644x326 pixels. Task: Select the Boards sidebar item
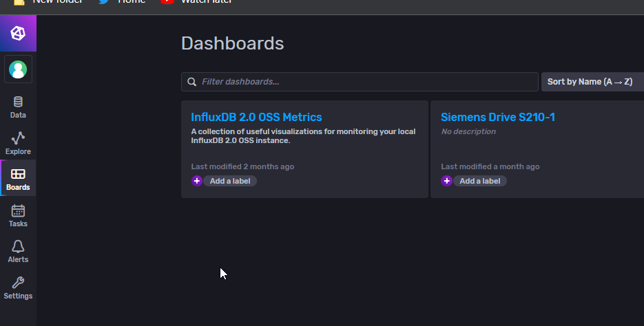point(18,180)
